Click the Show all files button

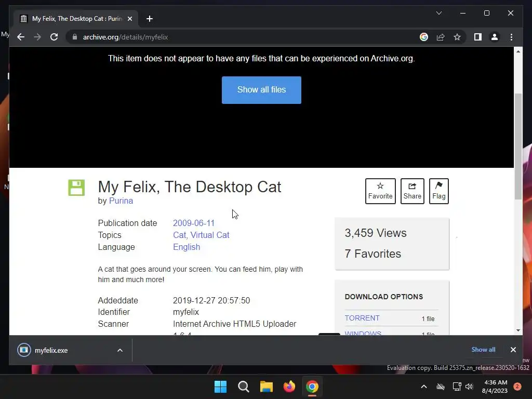(x=261, y=90)
